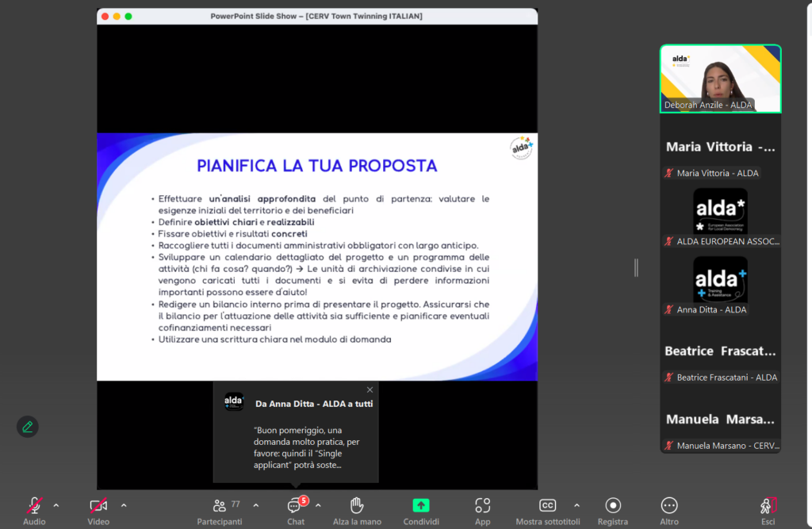Image resolution: width=812 pixels, height=529 pixels.
Task: Expand audio options arrow next to Audio
Action: coord(56,504)
